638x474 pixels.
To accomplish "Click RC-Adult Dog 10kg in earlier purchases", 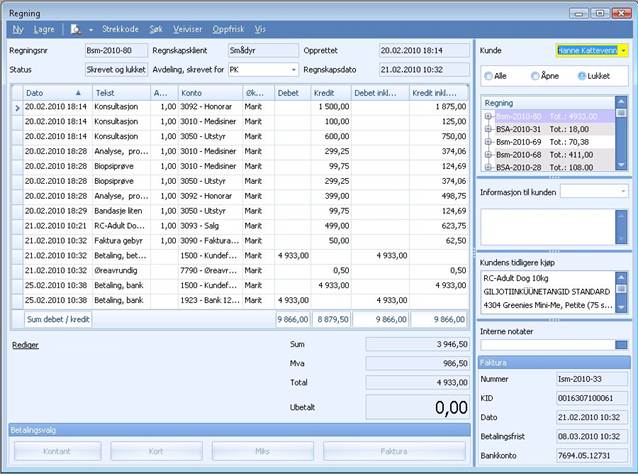I will 516,278.
